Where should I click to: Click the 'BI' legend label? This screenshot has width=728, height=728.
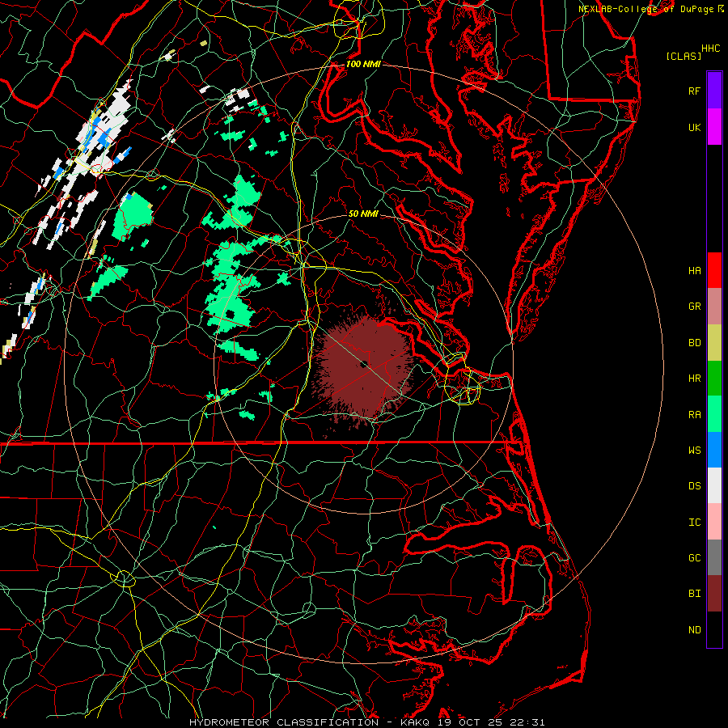[x=694, y=594]
